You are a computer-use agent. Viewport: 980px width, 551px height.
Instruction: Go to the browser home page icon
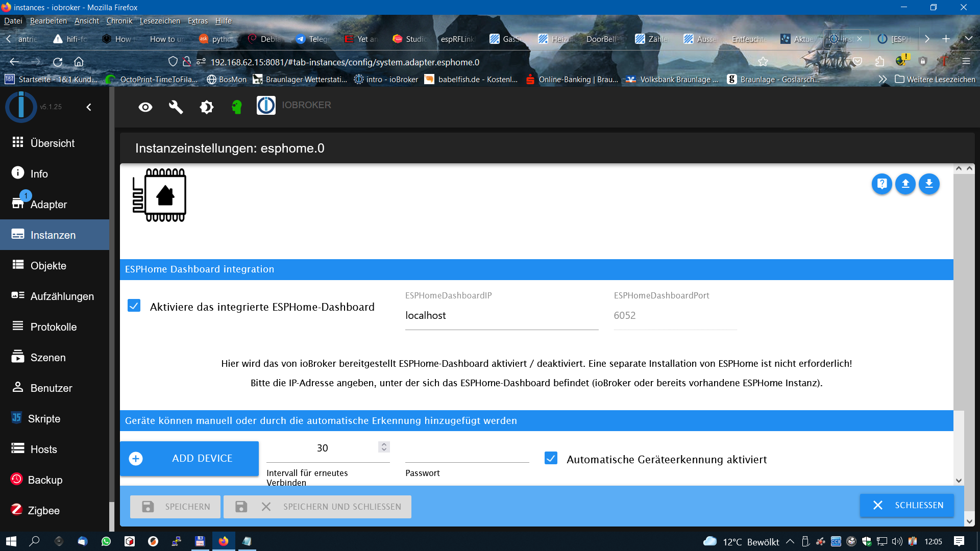[79, 62]
